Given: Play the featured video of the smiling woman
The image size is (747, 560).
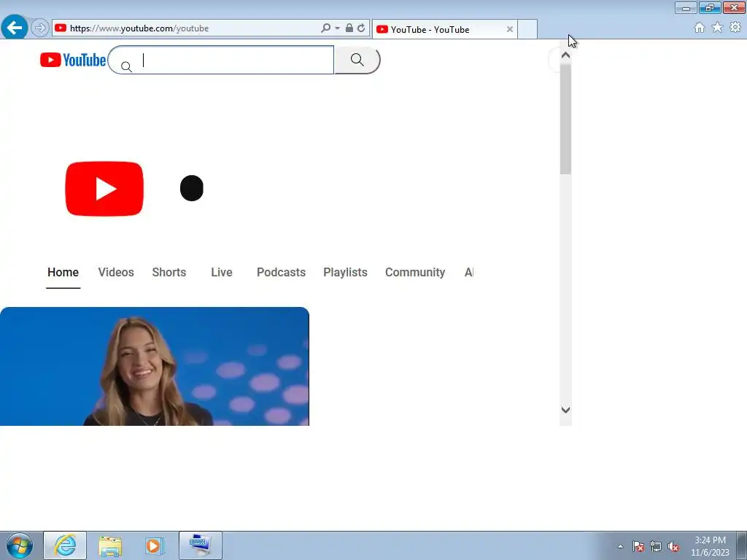Looking at the screenshot, I should point(155,366).
